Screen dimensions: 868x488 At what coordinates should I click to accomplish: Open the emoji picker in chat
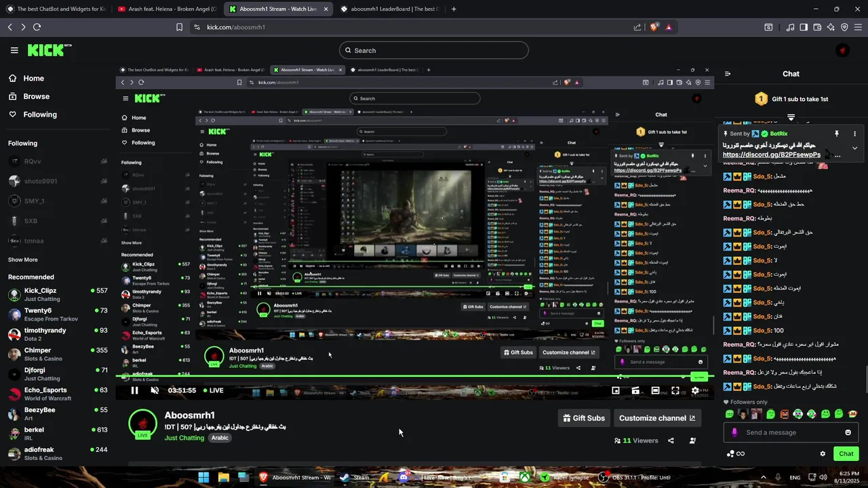[848, 432]
